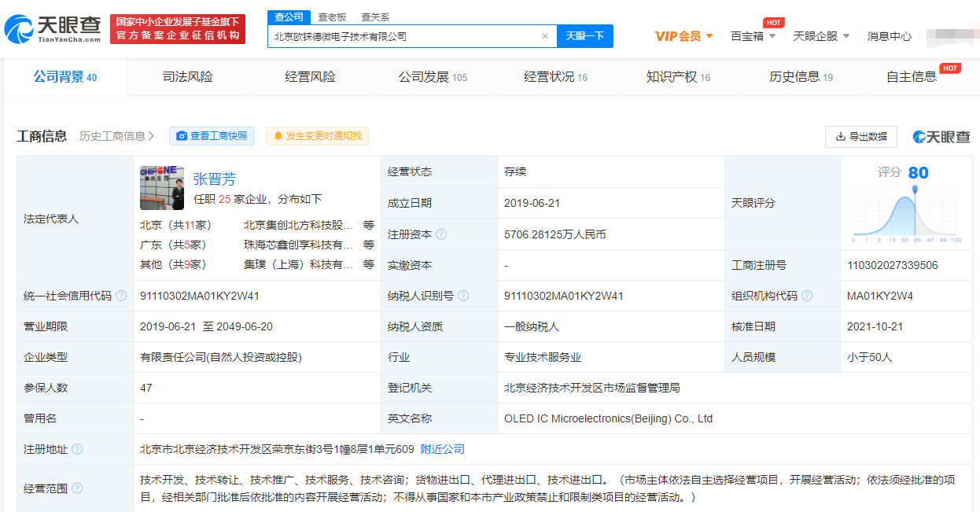980x512 pixels.
Task: Open the 天眼企服 dropdown menu
Action: (x=821, y=36)
